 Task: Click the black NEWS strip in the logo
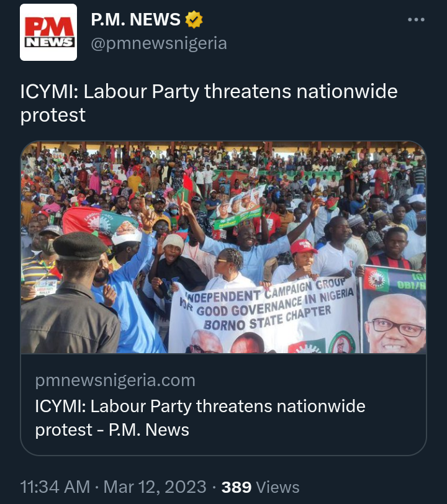click(50, 42)
